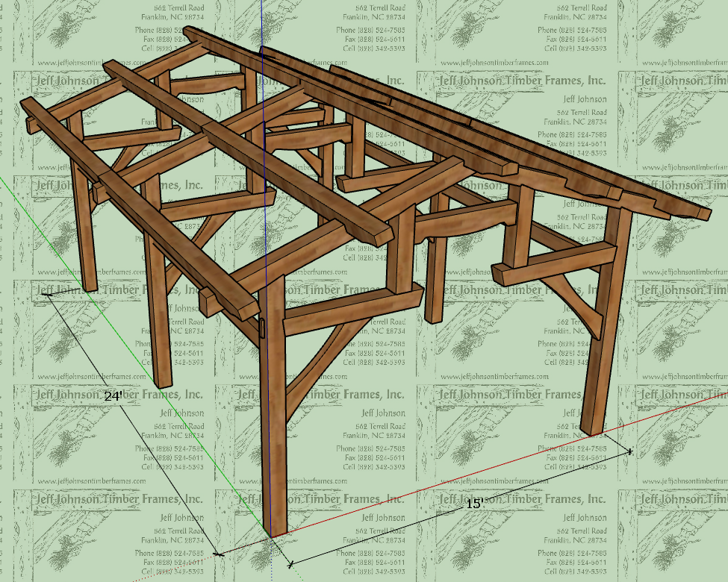This screenshot has width=728, height=582.
Task: Select the 15' dimension label
Action: click(474, 504)
